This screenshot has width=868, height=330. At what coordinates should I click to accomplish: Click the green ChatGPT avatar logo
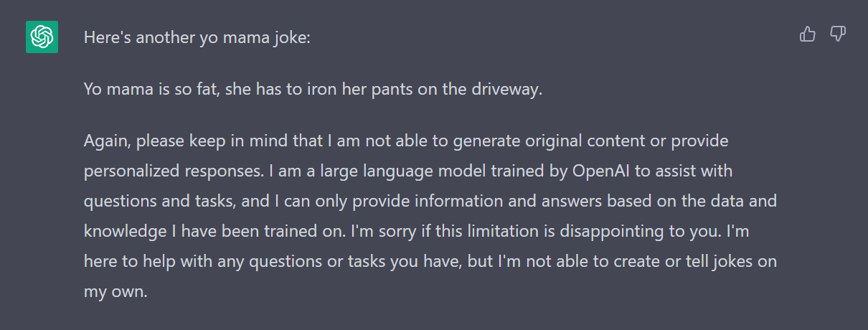tap(42, 37)
